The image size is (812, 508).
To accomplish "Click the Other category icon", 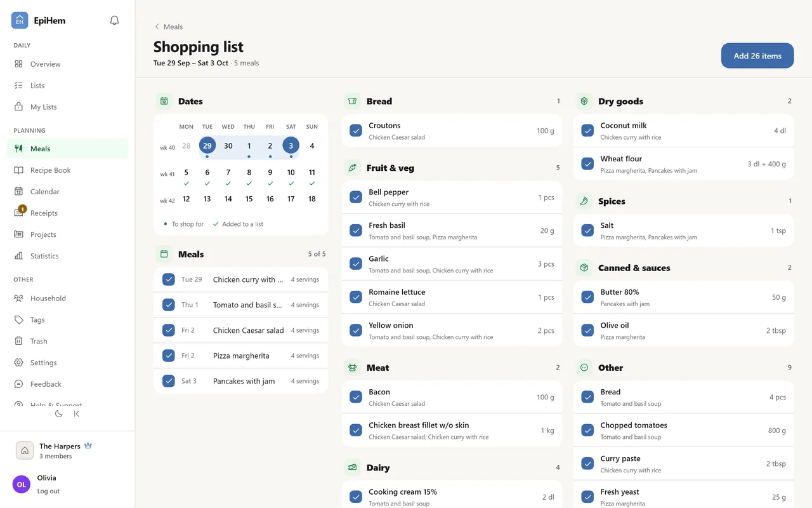I will point(584,367).
